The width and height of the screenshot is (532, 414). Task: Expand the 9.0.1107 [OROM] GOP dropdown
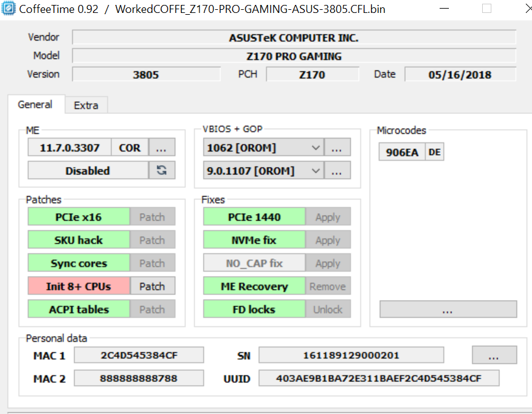coord(264,170)
